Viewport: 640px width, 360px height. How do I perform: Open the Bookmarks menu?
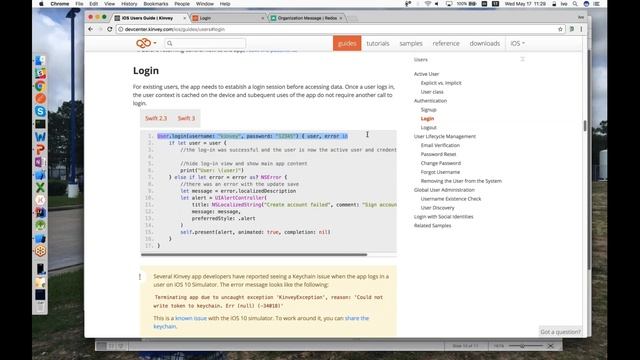click(x=156, y=4)
